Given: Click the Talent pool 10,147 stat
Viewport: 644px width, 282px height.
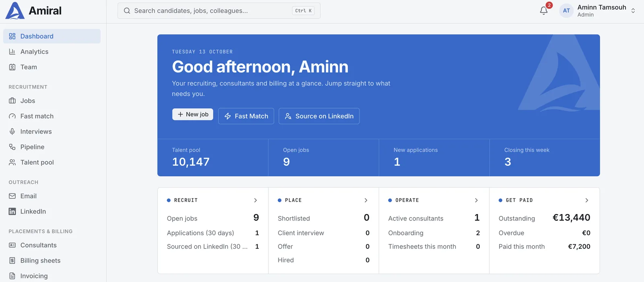Looking at the screenshot, I should [x=213, y=157].
